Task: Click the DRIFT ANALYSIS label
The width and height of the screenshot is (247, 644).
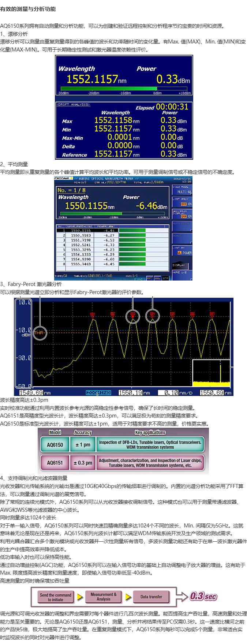Action: [x=73, y=104]
